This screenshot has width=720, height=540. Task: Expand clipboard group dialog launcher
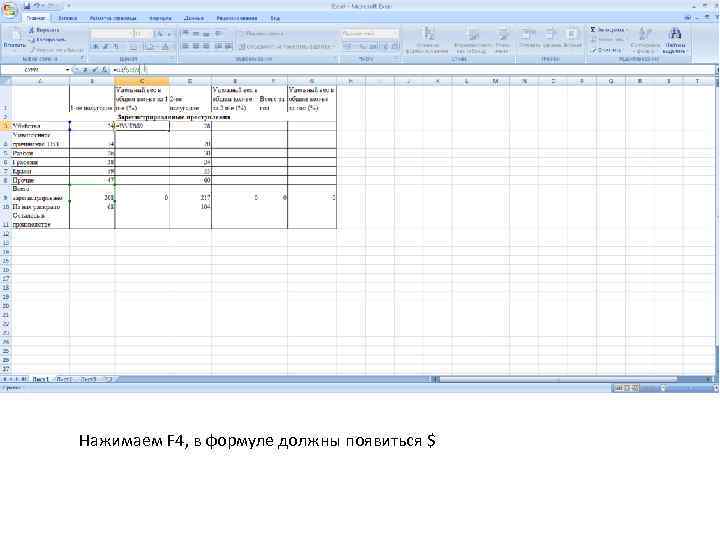click(x=83, y=59)
